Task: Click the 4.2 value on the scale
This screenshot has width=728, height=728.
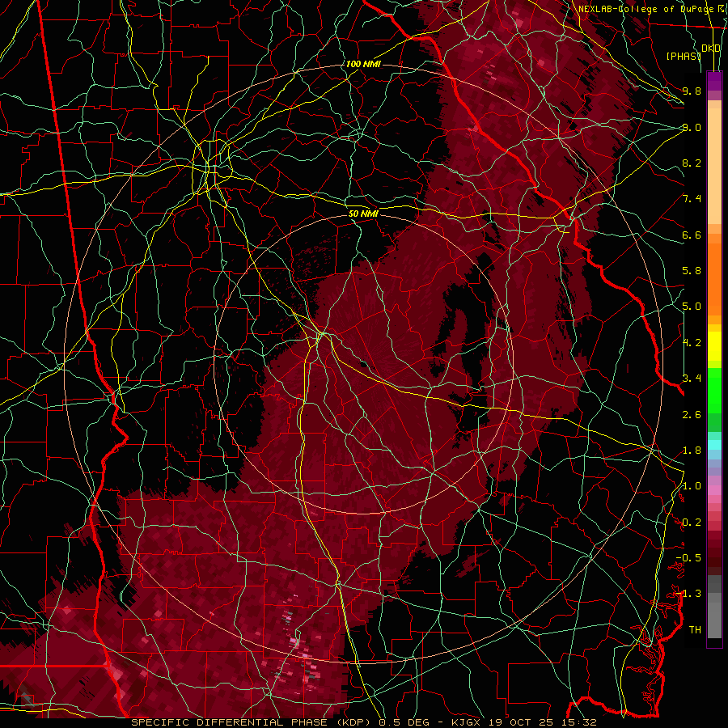Action: pos(692,343)
